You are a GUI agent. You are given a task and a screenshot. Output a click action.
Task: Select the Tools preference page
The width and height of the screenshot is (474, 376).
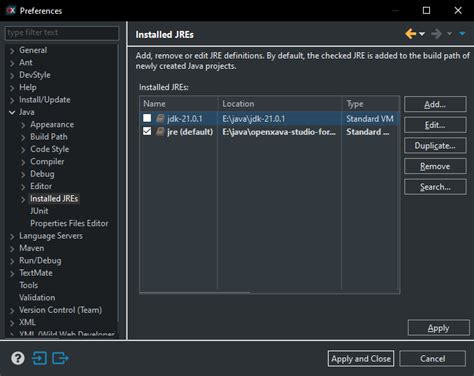[x=28, y=285]
